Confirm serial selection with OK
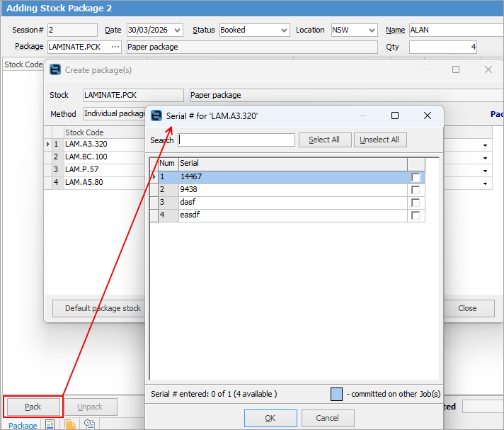504x430 pixels. 270,418
